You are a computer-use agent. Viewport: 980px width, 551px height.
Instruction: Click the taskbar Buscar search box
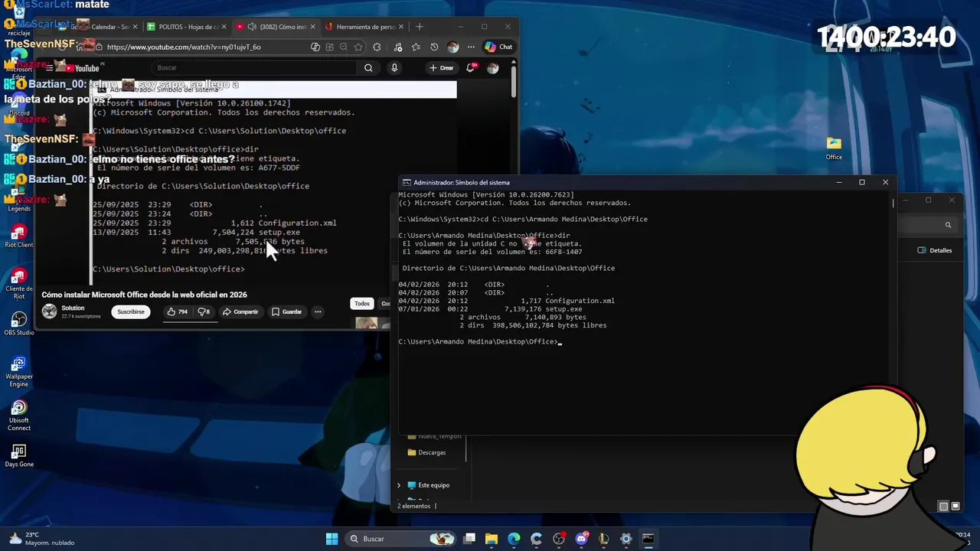400,539
